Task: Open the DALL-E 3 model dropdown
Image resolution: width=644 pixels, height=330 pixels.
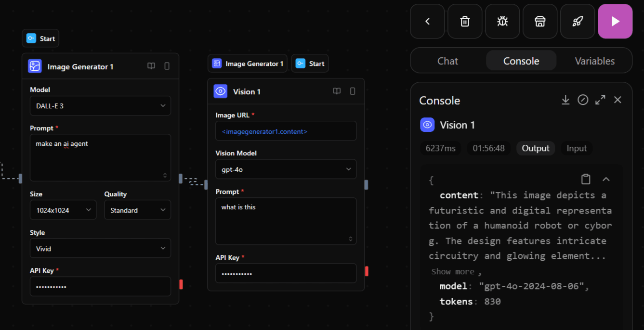Action: pyautogui.click(x=100, y=106)
